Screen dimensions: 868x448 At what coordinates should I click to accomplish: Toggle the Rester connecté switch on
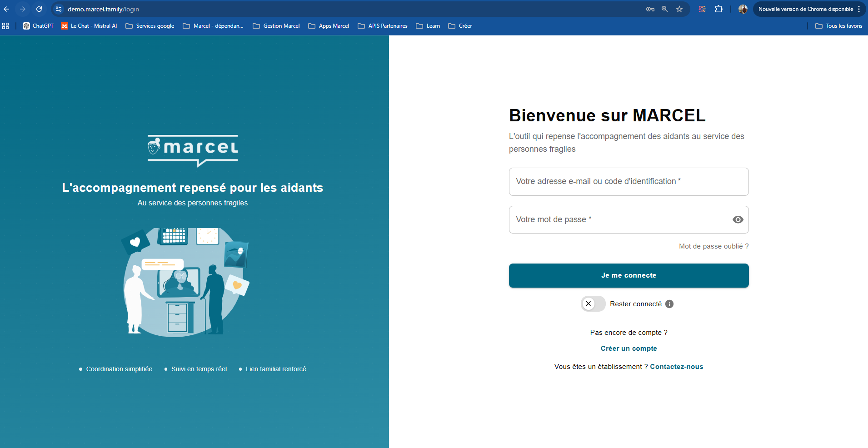pos(593,304)
